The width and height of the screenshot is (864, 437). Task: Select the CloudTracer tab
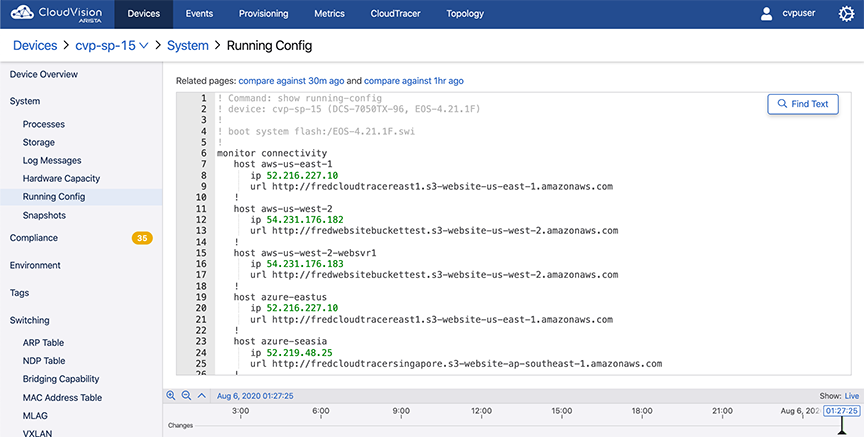396,14
